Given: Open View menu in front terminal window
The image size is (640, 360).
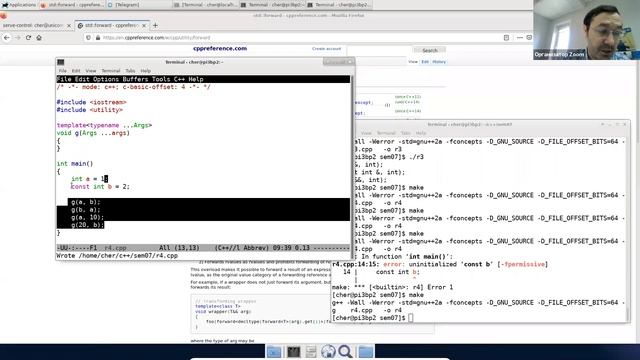Looking at the screenshot, I should point(91,71).
